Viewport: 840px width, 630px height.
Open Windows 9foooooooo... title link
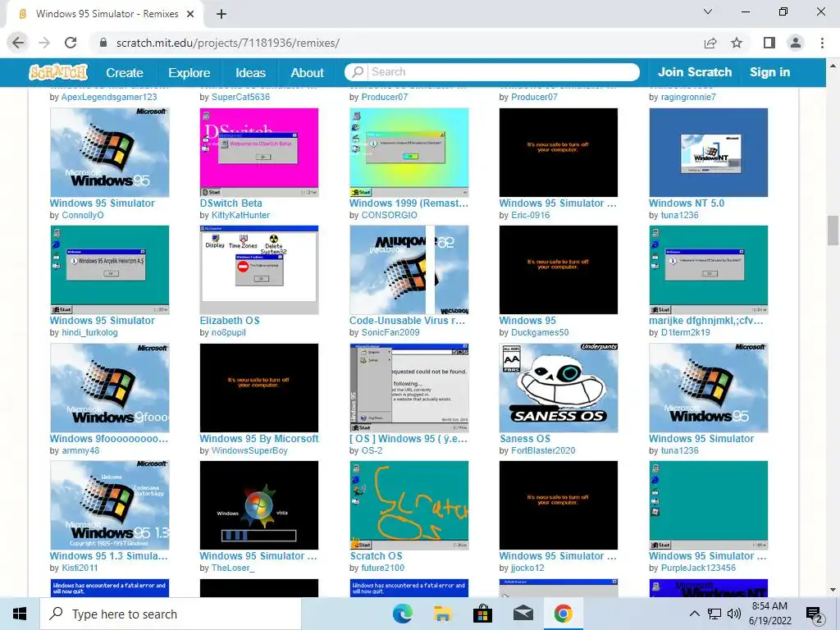109,438
